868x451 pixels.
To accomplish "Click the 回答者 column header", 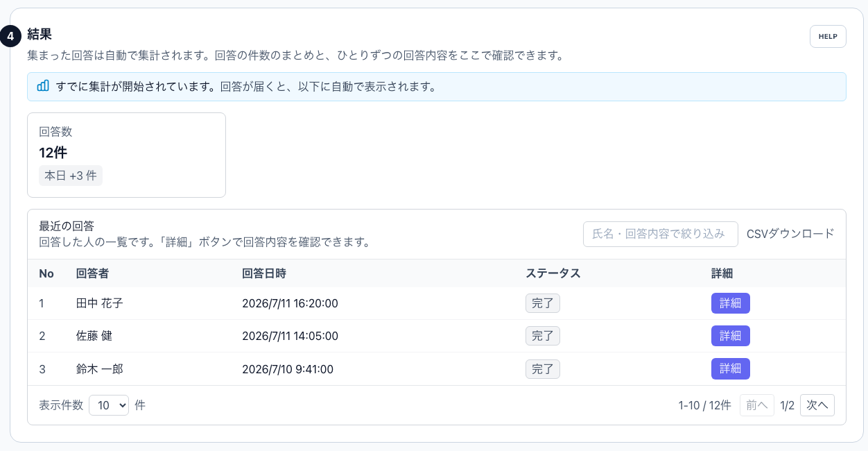I will click(92, 273).
